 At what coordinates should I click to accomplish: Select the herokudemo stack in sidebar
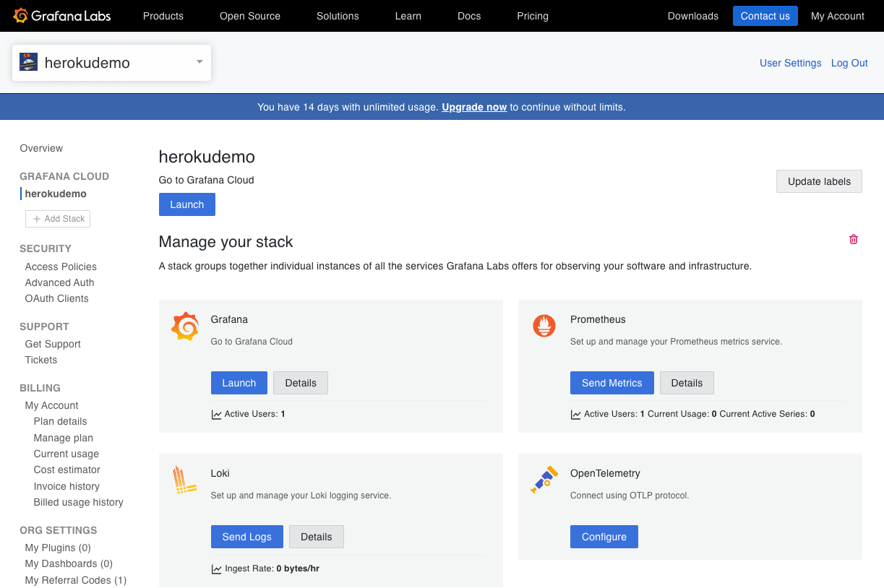(x=56, y=194)
